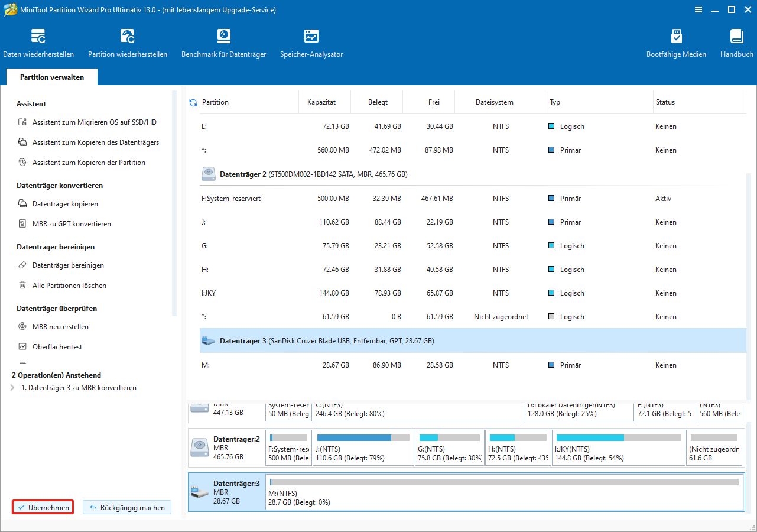This screenshot has height=532, width=757.
Task: Select the Partition verwalten tab
Action: point(52,77)
